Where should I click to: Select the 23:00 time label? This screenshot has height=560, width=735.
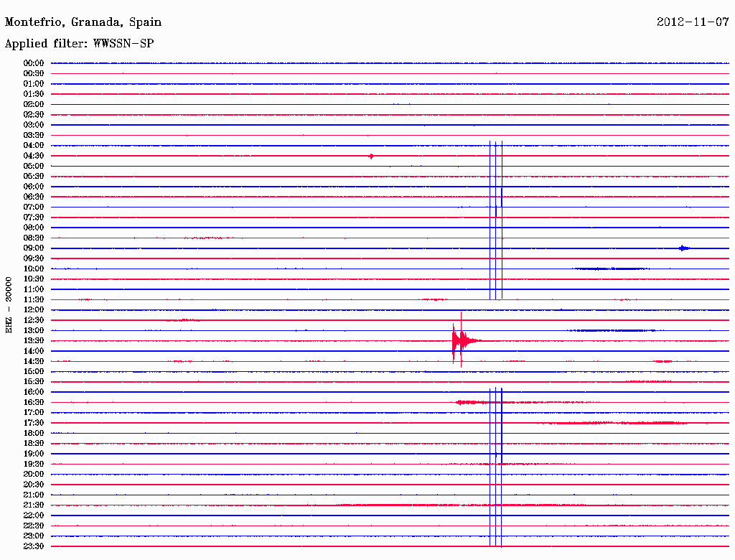[34, 536]
